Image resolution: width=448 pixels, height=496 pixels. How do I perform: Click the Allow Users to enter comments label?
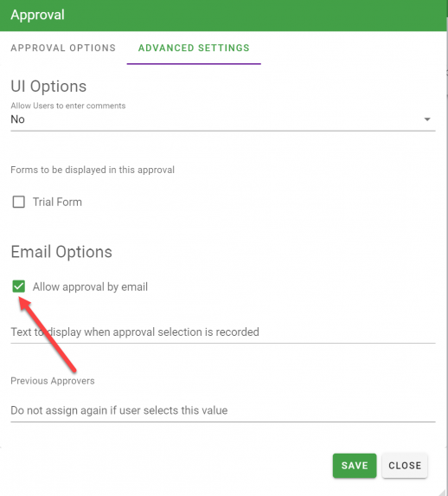tap(68, 106)
